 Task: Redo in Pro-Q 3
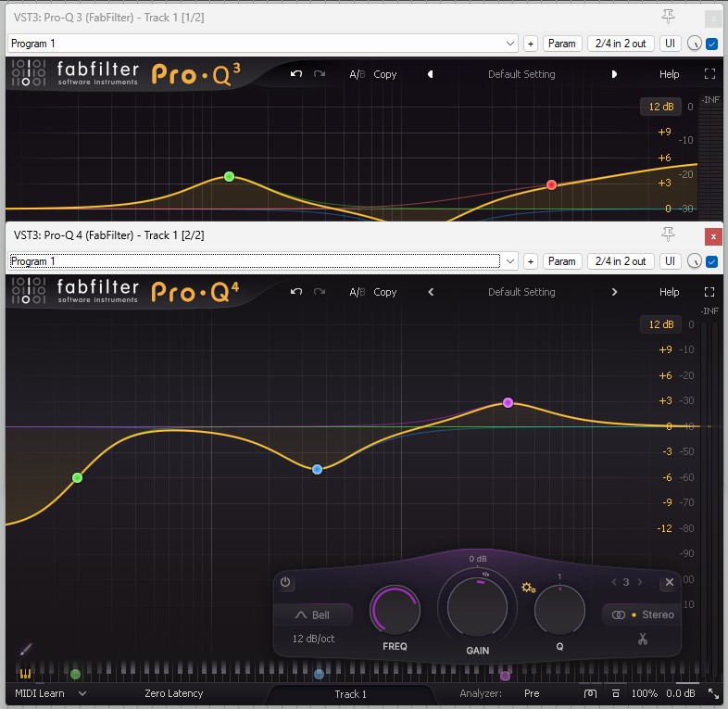(x=320, y=74)
